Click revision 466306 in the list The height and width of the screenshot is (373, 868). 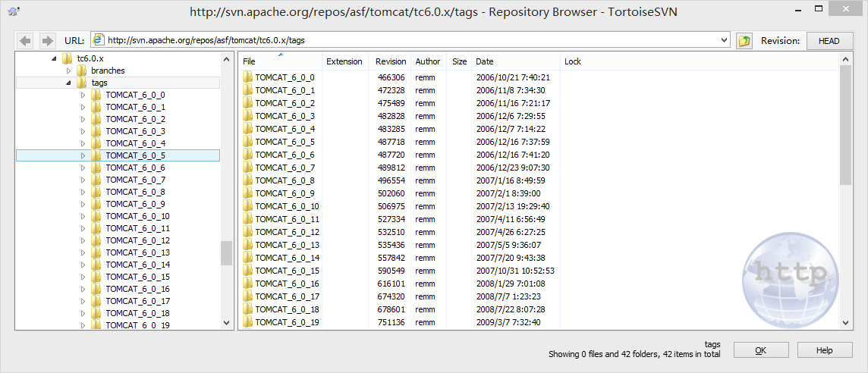392,77
